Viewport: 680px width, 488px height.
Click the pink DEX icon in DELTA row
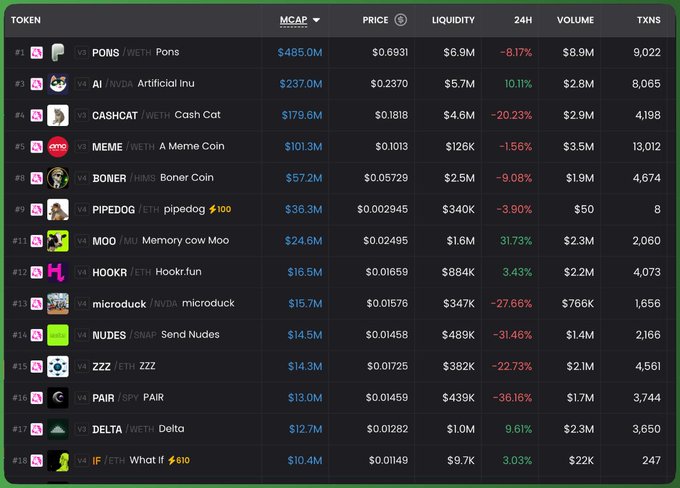pyautogui.click(x=36, y=429)
